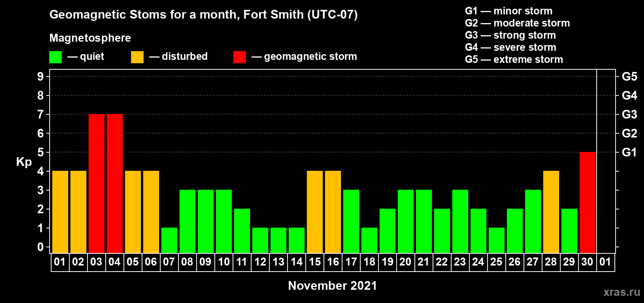This screenshot has width=644, height=303.
Task: Click the Kp value 5 on the axis
Action: pos(41,152)
